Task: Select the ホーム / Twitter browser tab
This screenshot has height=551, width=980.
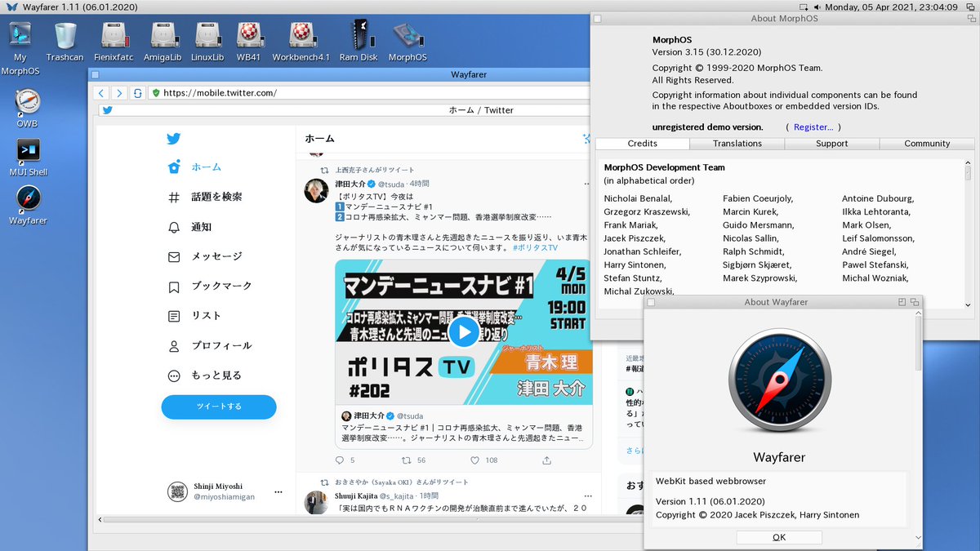Action: pyautogui.click(x=345, y=110)
